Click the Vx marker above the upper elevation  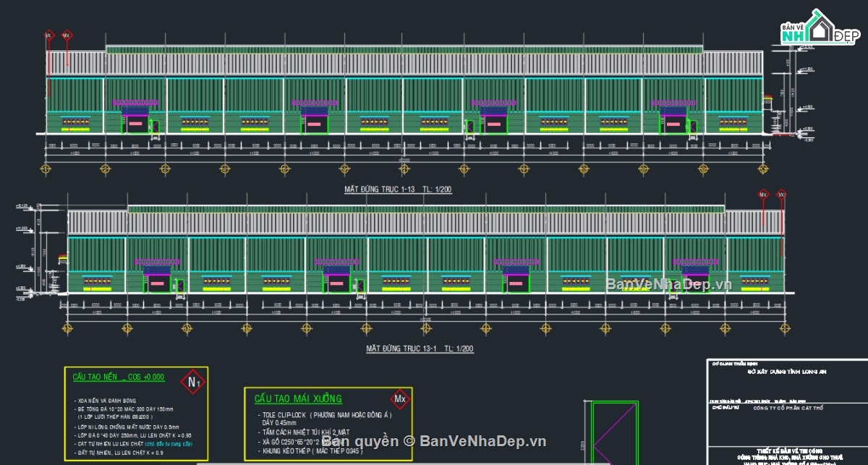coord(48,35)
